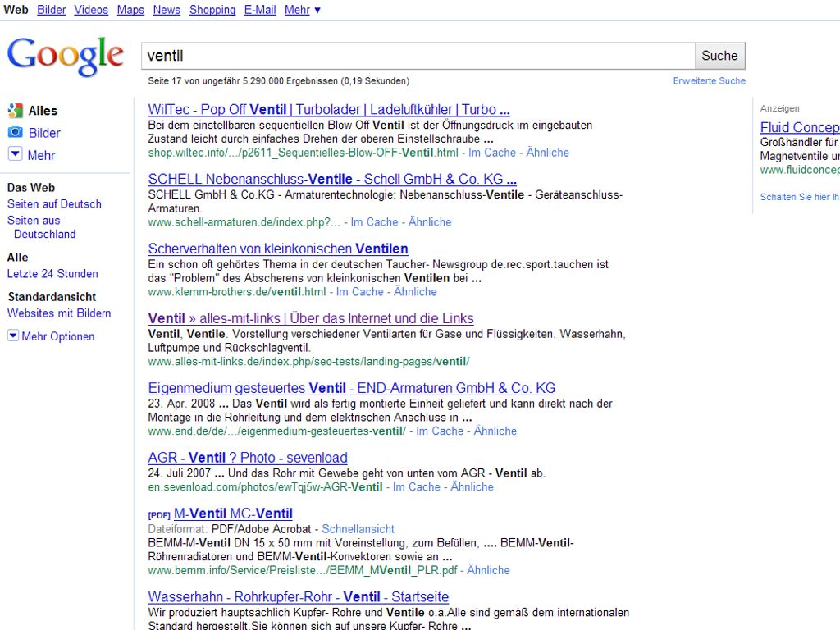Switch to Websites mit Bildern view
840x630 pixels.
59,313
